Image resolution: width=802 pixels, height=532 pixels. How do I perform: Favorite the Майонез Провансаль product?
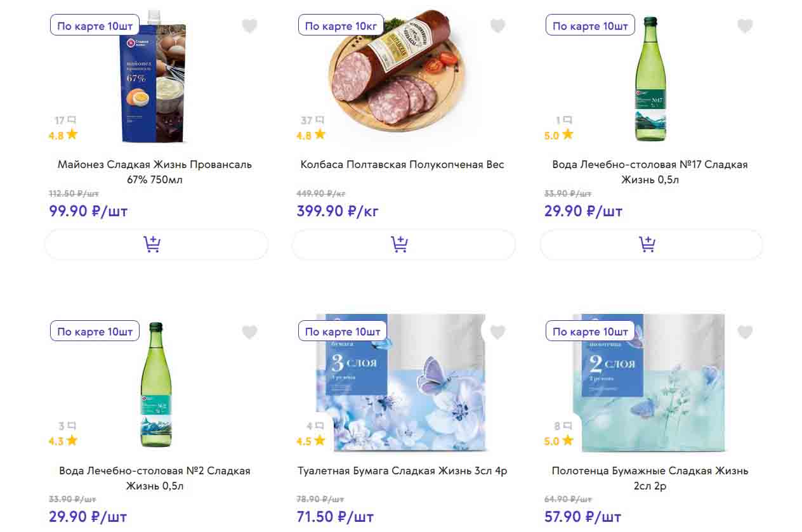pyautogui.click(x=249, y=26)
